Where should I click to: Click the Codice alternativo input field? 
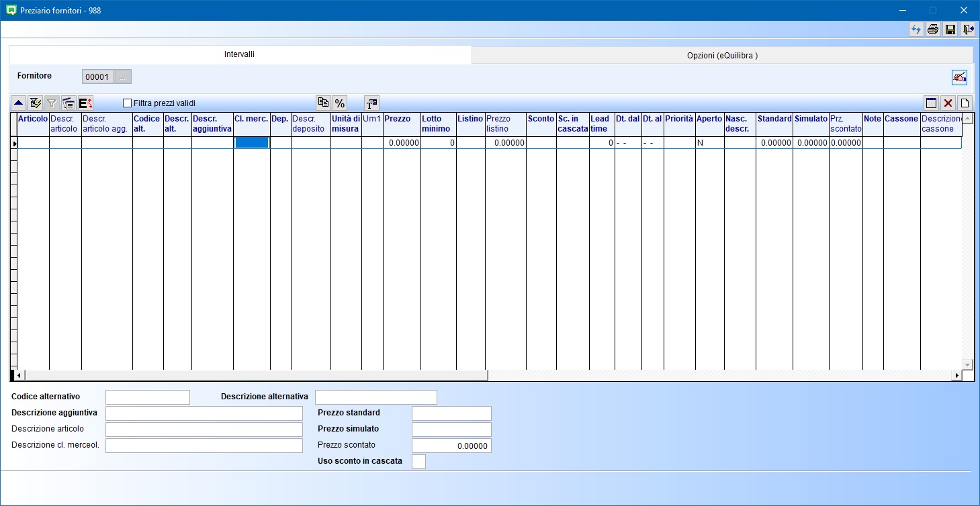point(148,397)
